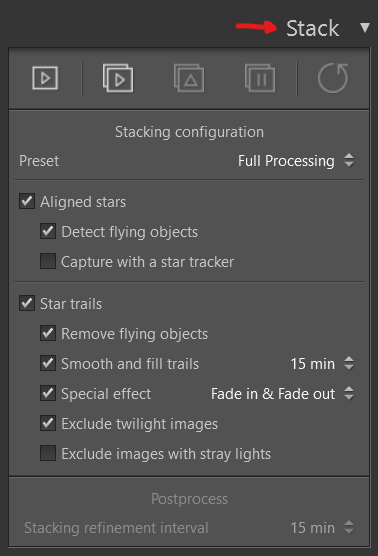378x556 pixels.
Task: Adjust the Stacking refinement interval stepper
Action: (349, 527)
